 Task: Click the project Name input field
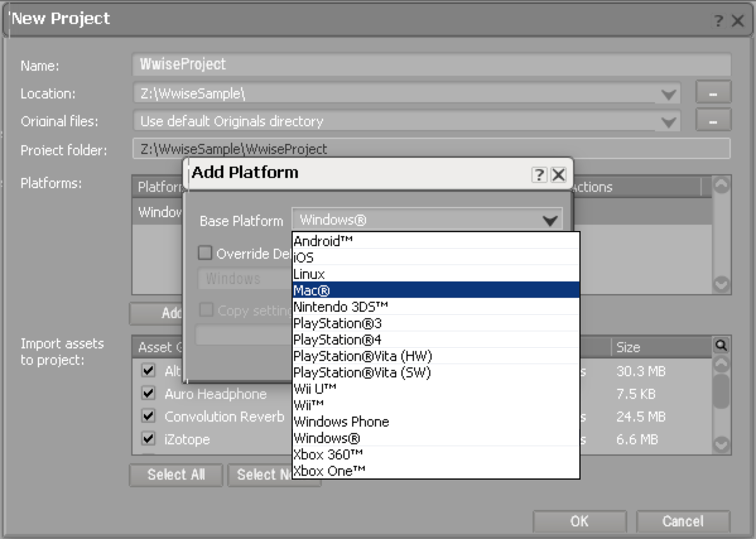click(x=432, y=64)
